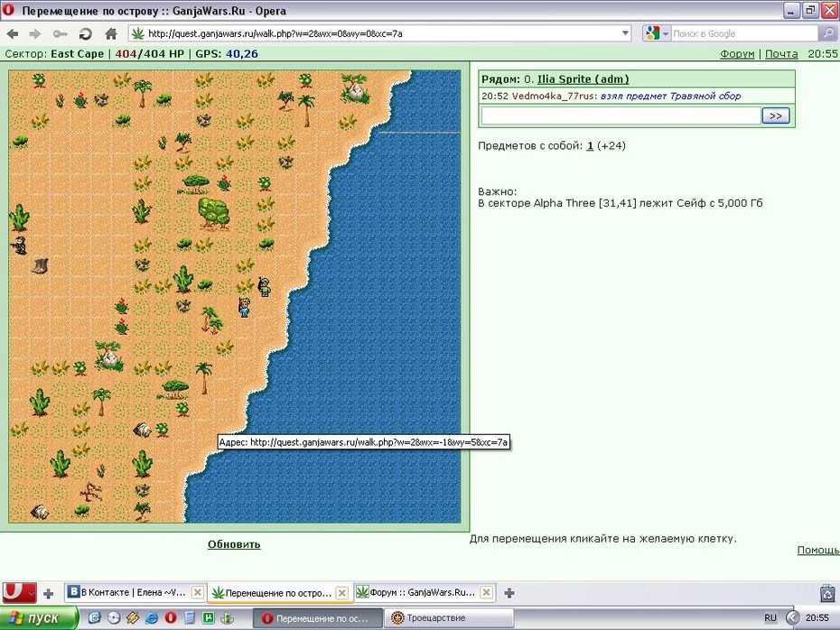The width and height of the screenshot is (840, 630).
Task: Close the Форум :: GanjaWars.Ru tab
Action: (x=487, y=592)
